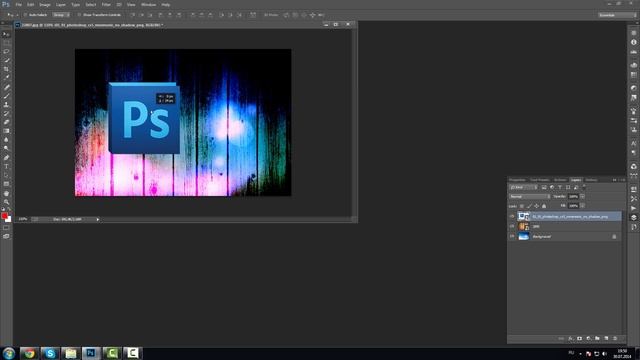640x360 pixels.
Task: Click the layer Opacity value field
Action: point(573,197)
